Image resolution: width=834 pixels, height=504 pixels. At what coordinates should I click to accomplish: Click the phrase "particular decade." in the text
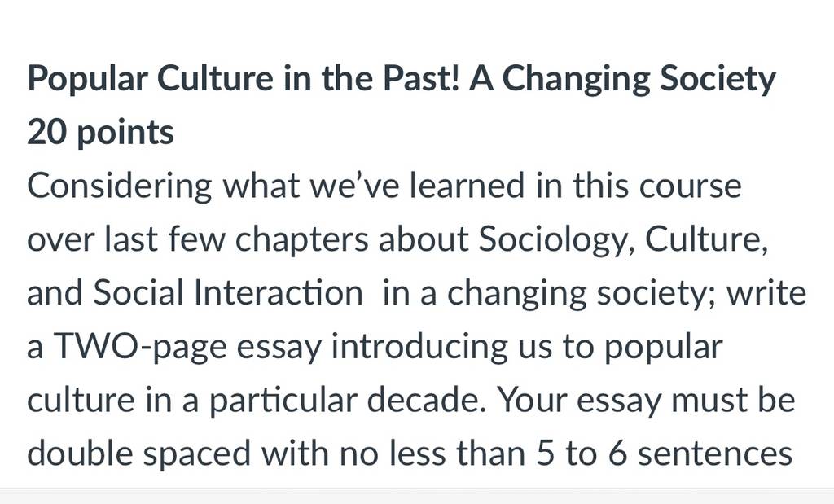point(347,401)
